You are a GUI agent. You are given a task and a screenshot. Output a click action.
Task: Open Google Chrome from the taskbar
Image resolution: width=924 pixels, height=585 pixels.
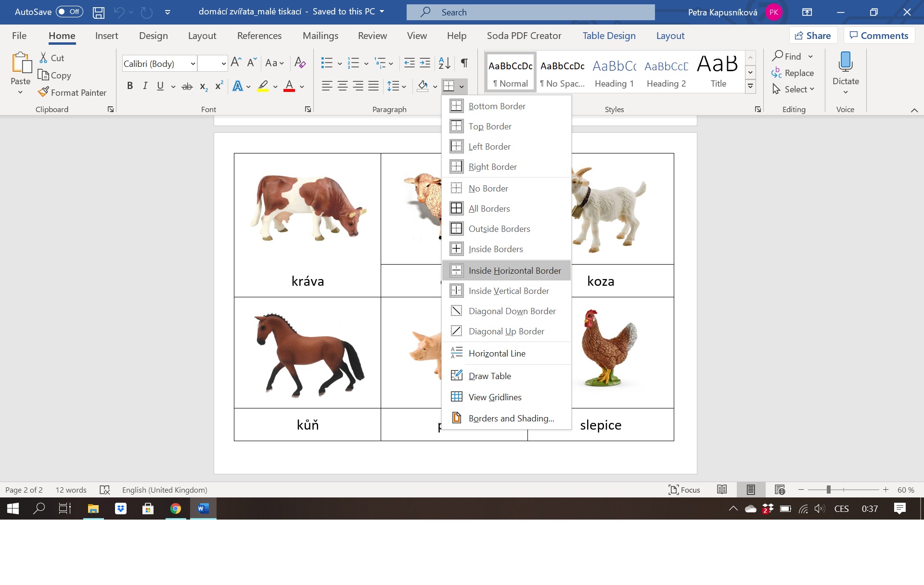(x=176, y=509)
